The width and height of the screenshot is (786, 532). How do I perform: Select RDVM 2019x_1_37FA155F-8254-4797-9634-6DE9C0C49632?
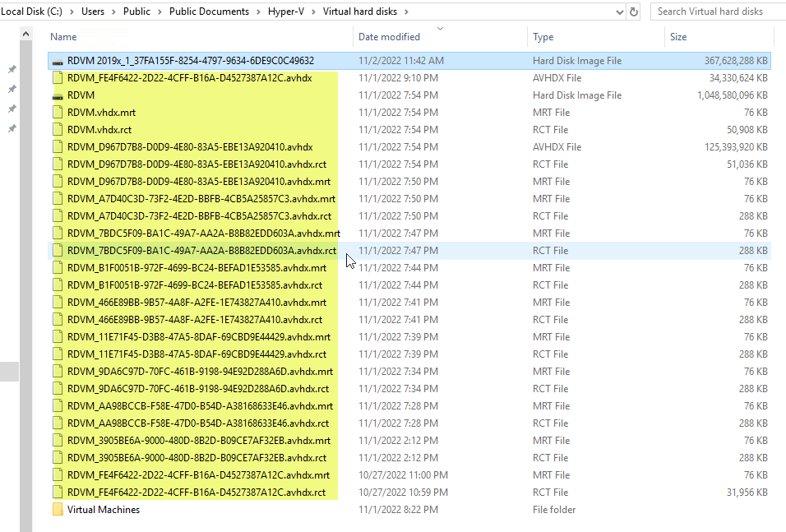coord(191,61)
